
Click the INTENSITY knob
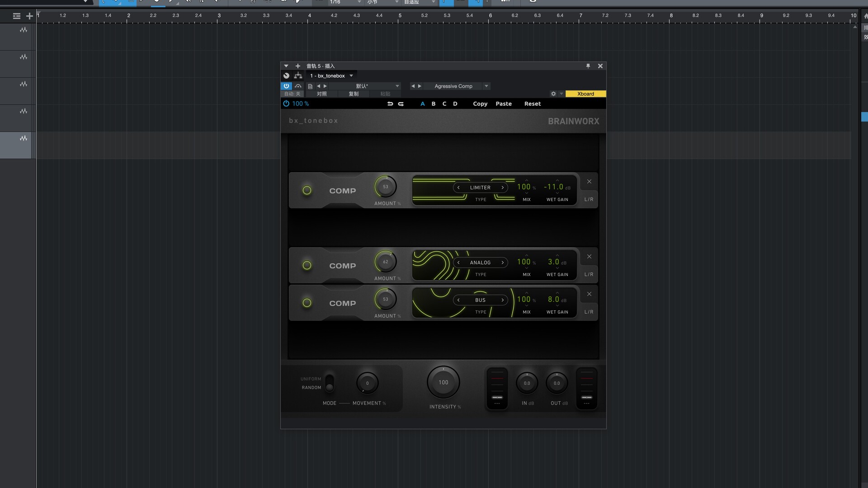(x=443, y=383)
